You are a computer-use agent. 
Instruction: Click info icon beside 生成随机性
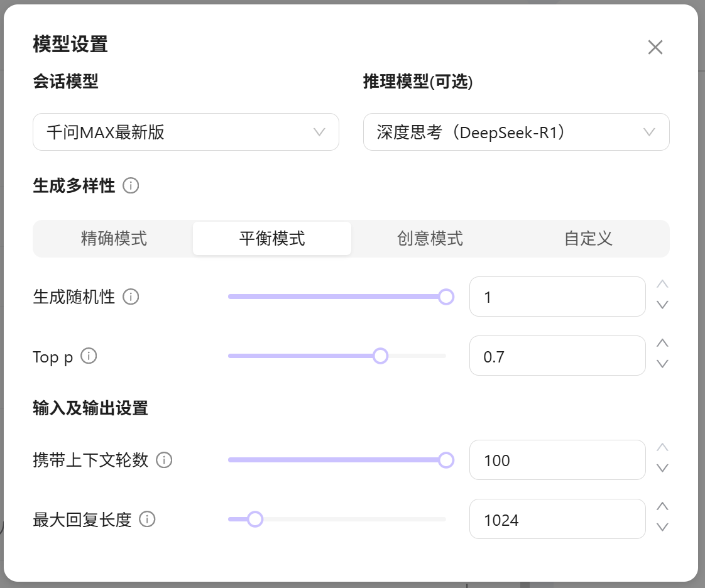131,297
